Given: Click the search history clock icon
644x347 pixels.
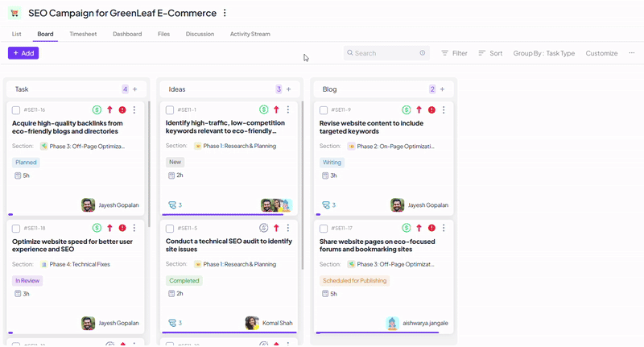Looking at the screenshot, I should [422, 53].
